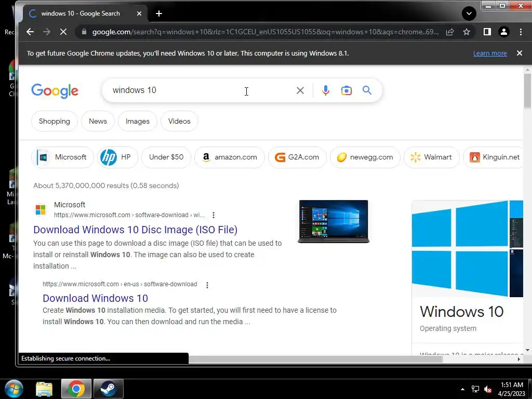Click the Windows 10 knowledge panel title
This screenshot has height=399, width=532.
461,312
